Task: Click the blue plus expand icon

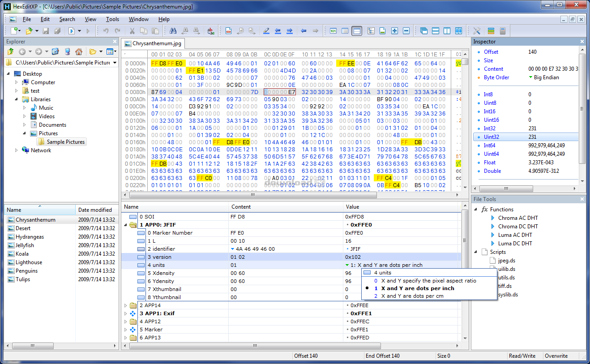Action: click(394, 31)
